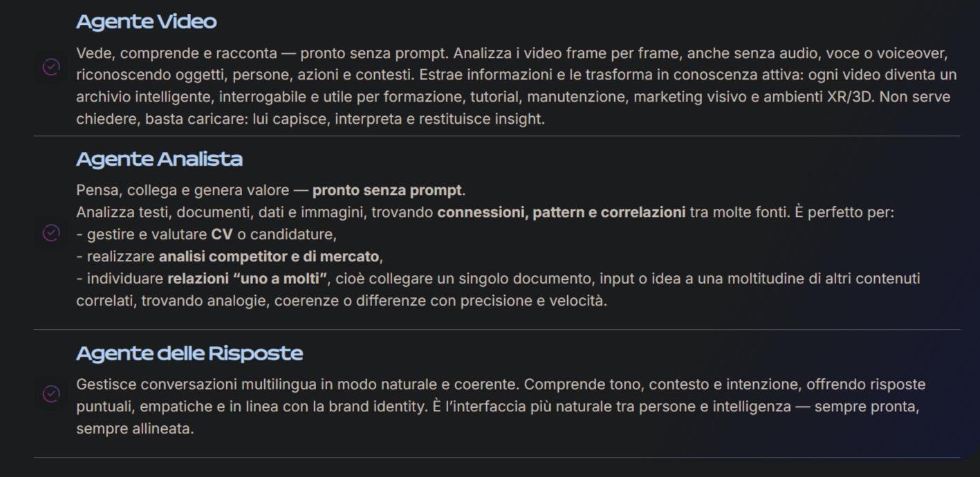Click bold phrase "relazioni uno a molti"
Viewport: 980px width, 477px height.
[x=247, y=279]
